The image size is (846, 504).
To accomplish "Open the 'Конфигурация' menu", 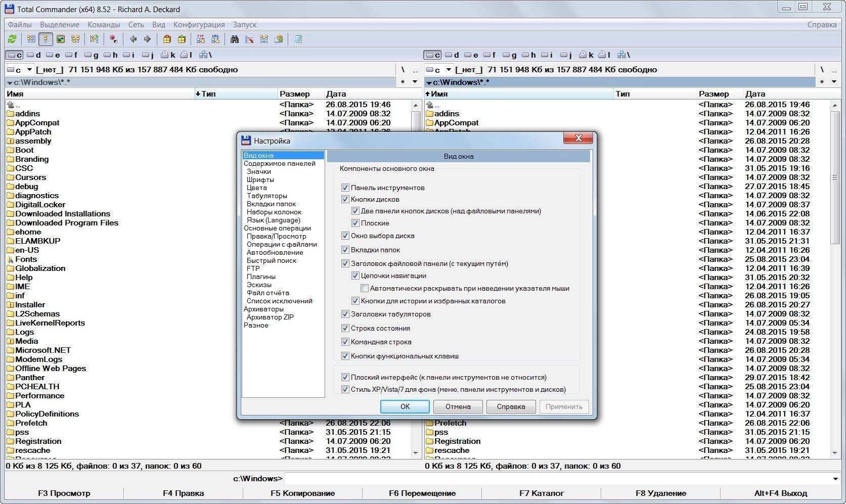I will [199, 24].
